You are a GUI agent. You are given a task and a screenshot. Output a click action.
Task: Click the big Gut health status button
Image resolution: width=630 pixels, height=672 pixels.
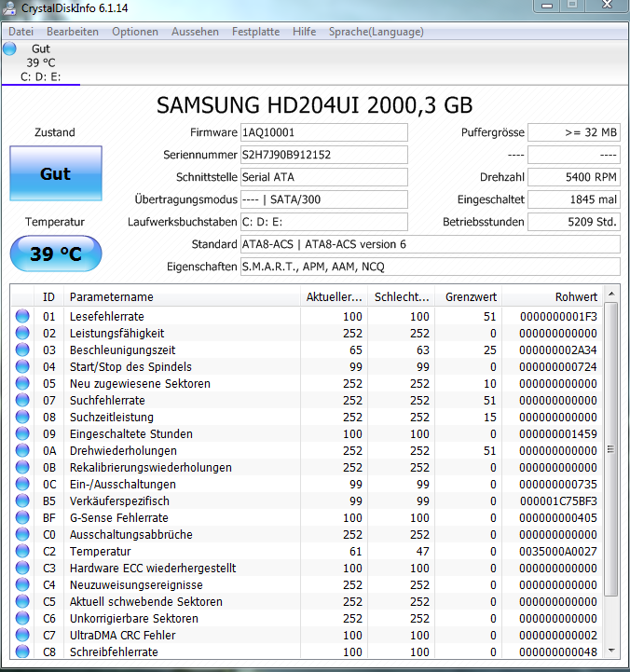[x=56, y=173]
